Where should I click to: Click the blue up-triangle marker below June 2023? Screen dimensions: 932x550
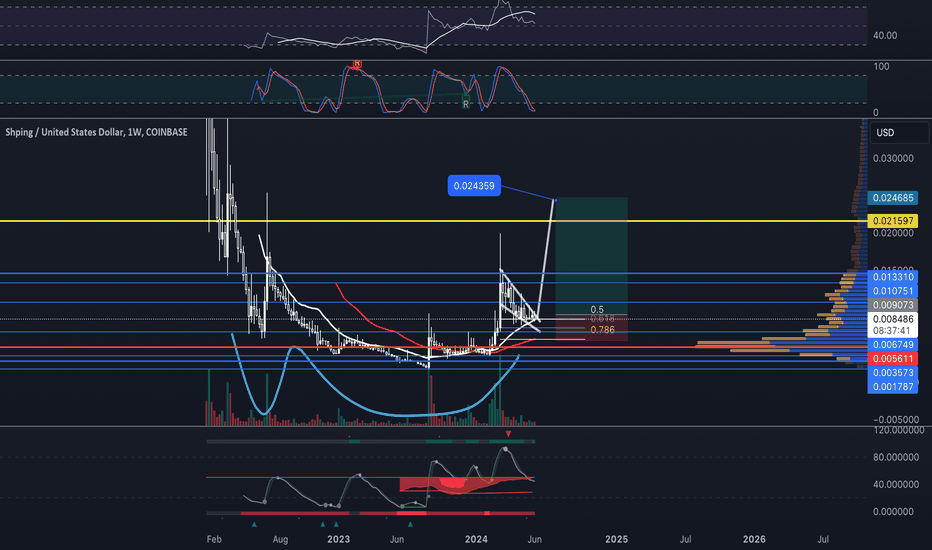coord(410,524)
